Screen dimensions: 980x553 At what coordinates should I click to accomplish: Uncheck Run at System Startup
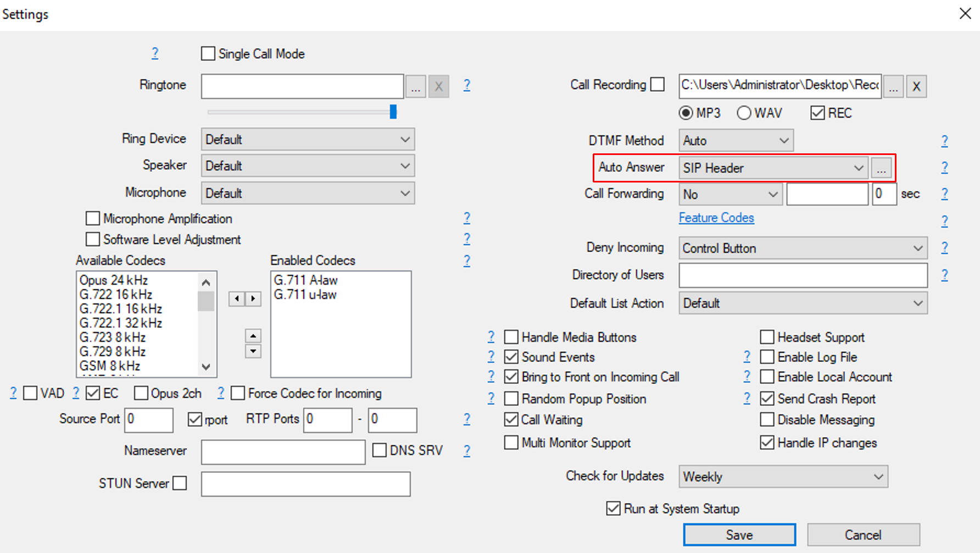click(613, 508)
